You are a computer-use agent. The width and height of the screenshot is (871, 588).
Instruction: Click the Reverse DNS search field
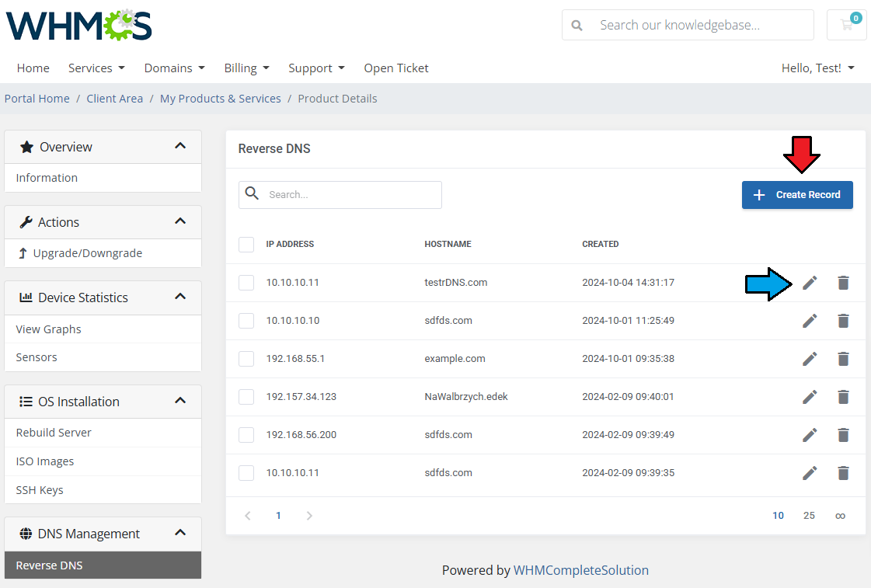(351, 195)
